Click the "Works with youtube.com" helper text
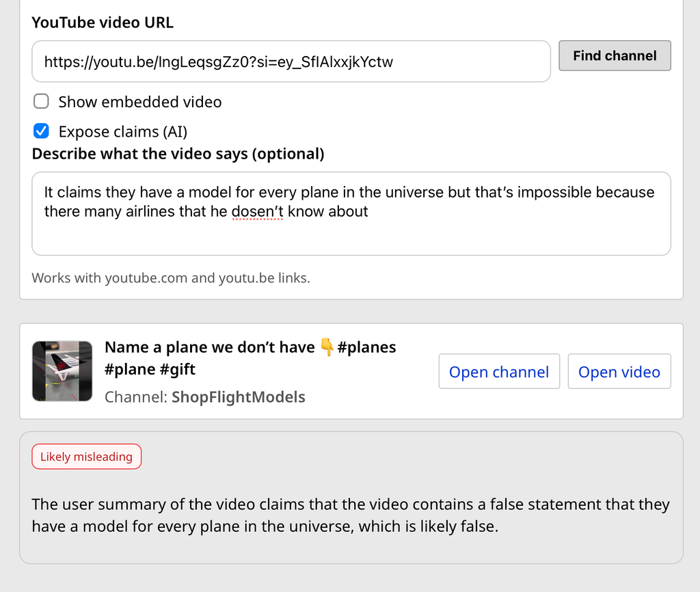Viewport: 700px width, 592px height. click(x=171, y=278)
